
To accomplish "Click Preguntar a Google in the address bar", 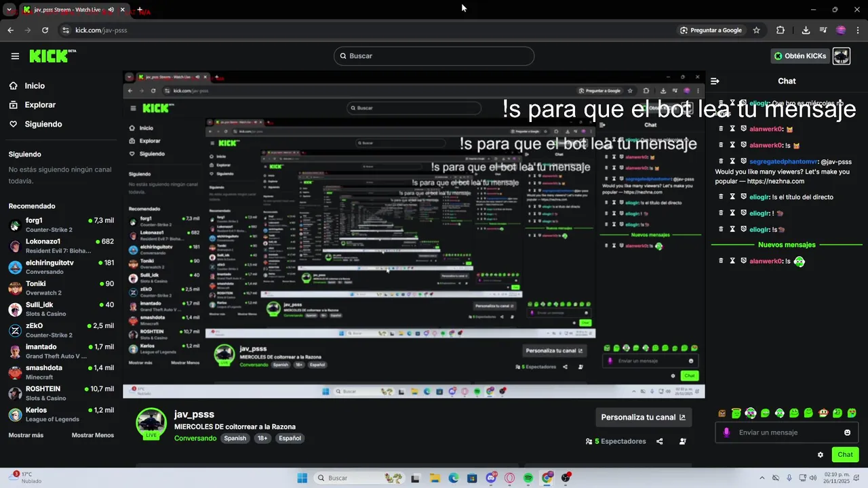I will pos(711,30).
